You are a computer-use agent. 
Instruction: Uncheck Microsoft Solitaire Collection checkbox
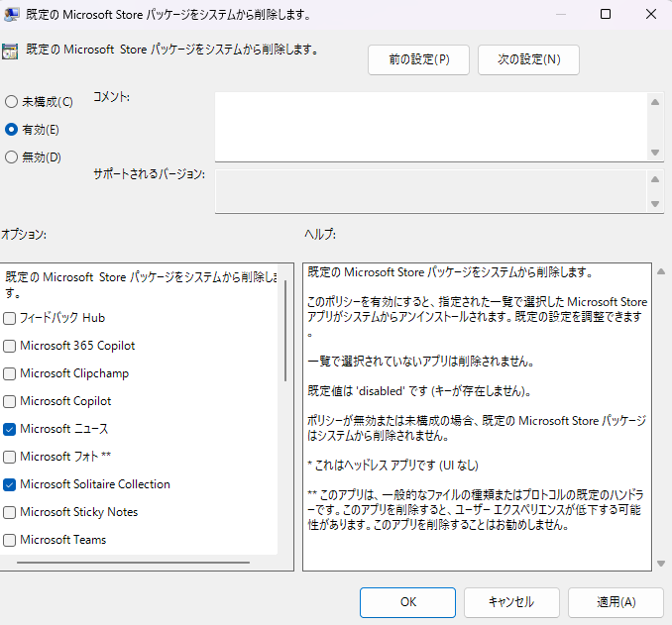pyautogui.click(x=10, y=485)
